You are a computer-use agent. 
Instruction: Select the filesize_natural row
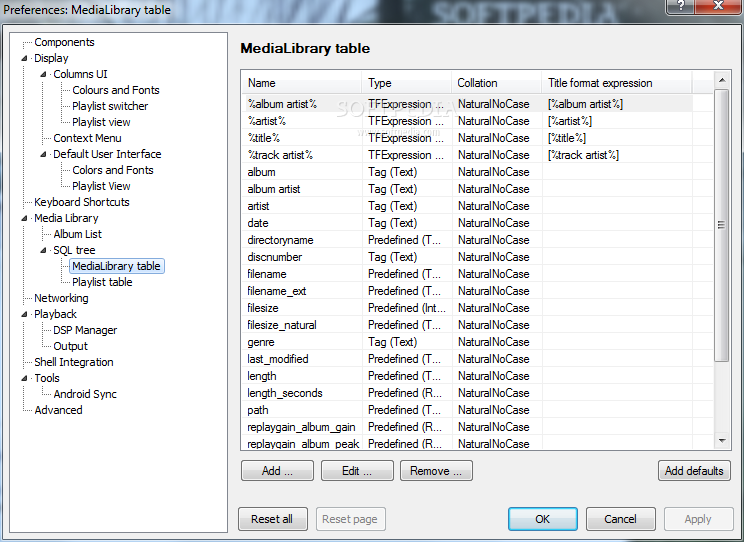point(467,325)
